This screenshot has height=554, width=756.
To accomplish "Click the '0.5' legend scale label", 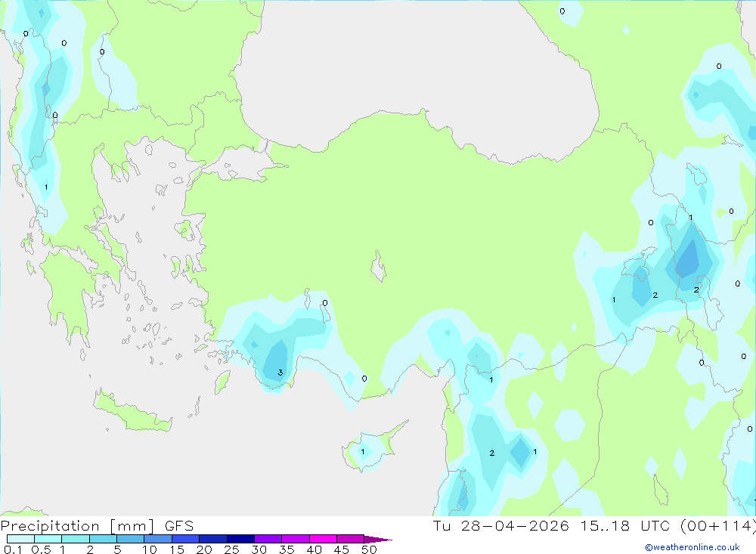I will click(41, 549).
